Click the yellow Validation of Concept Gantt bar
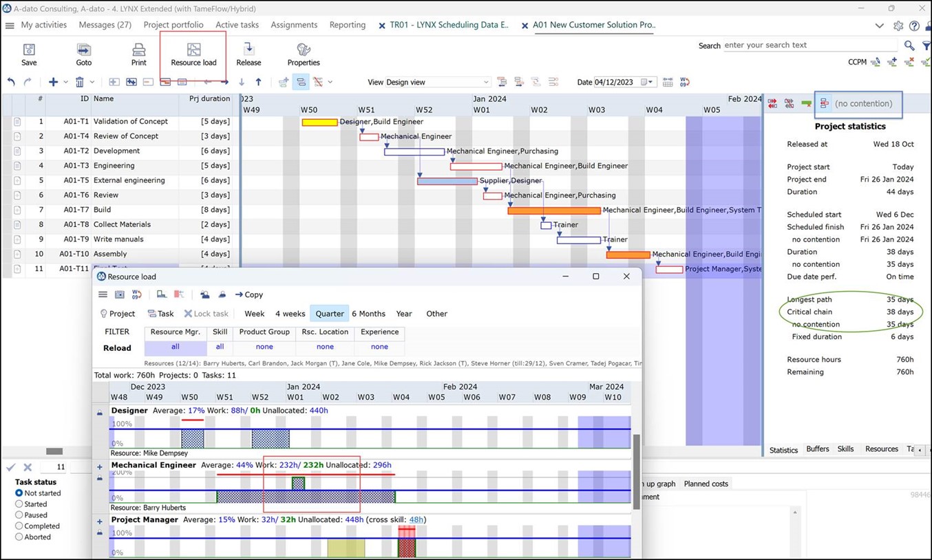The image size is (932, 560). coord(319,122)
